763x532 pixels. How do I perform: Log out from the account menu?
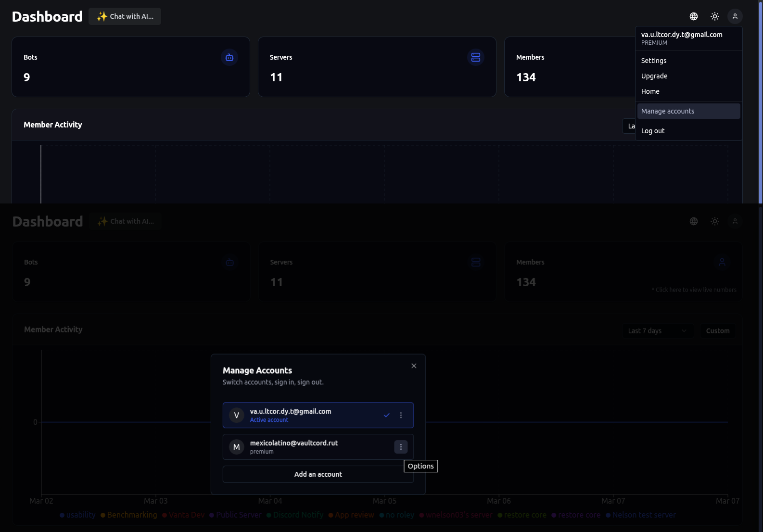coord(653,131)
